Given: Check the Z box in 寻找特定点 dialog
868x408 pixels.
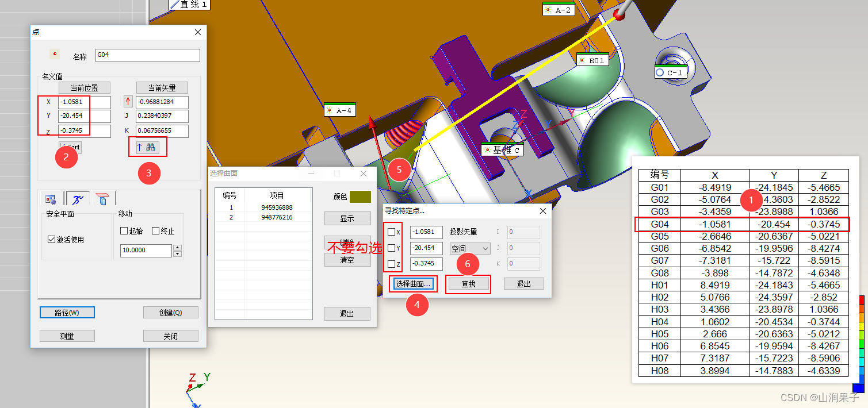Looking at the screenshot, I should [x=391, y=264].
